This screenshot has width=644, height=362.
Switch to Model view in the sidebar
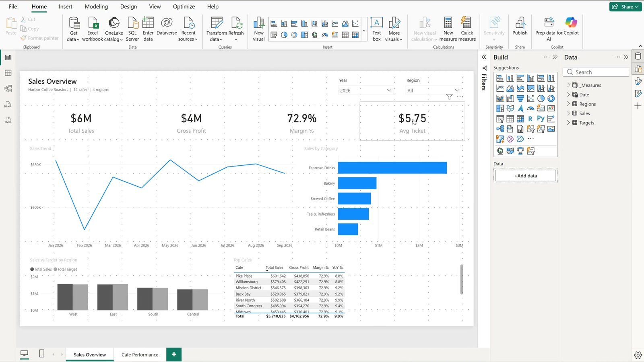tap(8, 88)
